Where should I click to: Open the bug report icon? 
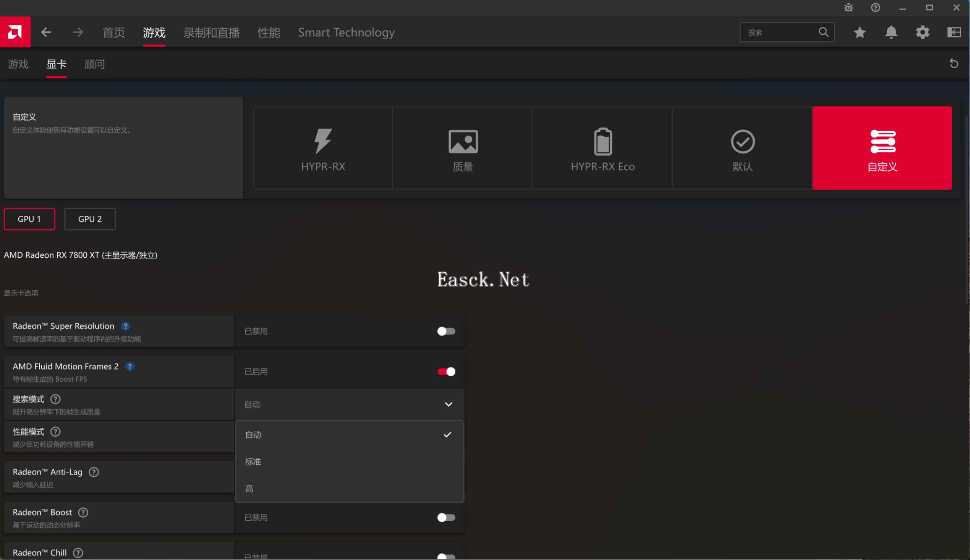coord(849,8)
